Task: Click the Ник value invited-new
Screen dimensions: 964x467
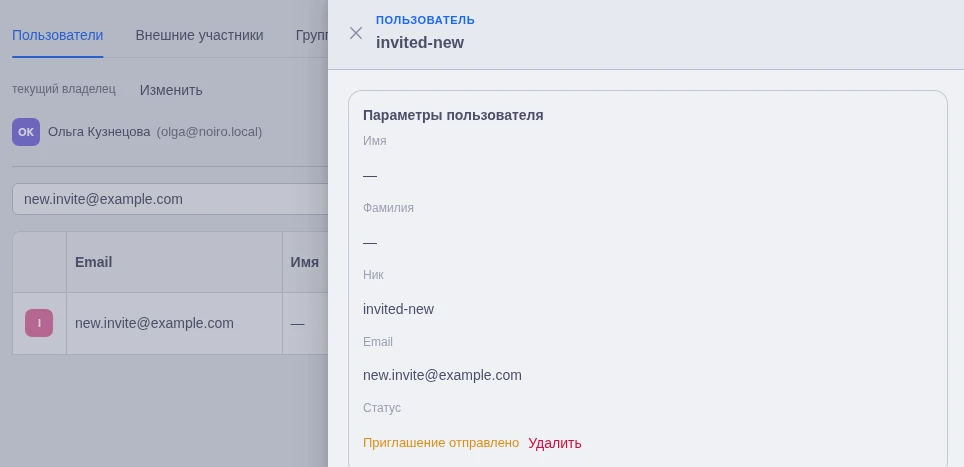Action: [398, 309]
